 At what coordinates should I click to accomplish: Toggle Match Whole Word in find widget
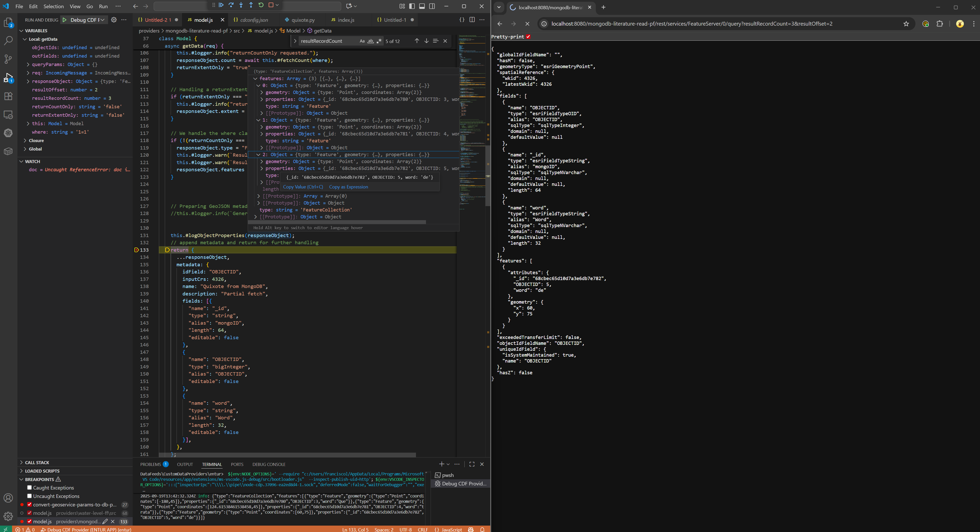370,41
